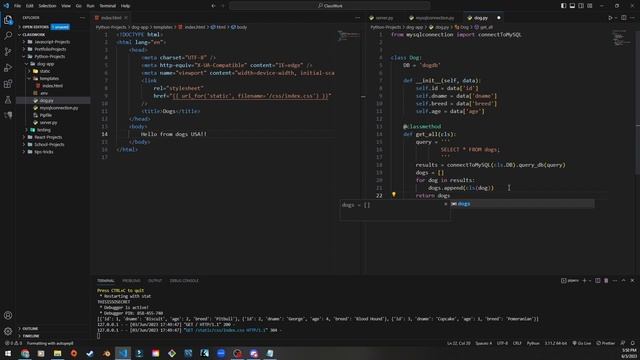Open Windows PowerShell from the taskbar
Viewport: 640px width, 360px height.
139,353
